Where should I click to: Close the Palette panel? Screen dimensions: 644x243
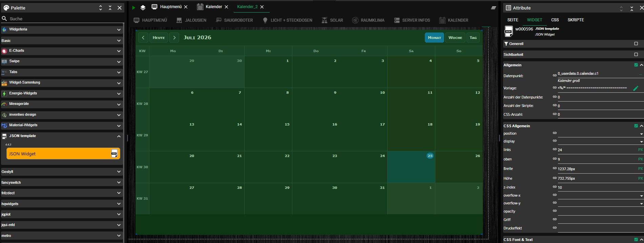coord(120,7)
